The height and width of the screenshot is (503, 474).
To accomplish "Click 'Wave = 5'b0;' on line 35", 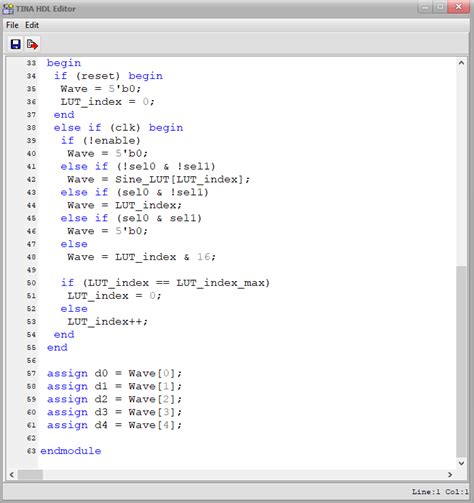I will [x=101, y=89].
